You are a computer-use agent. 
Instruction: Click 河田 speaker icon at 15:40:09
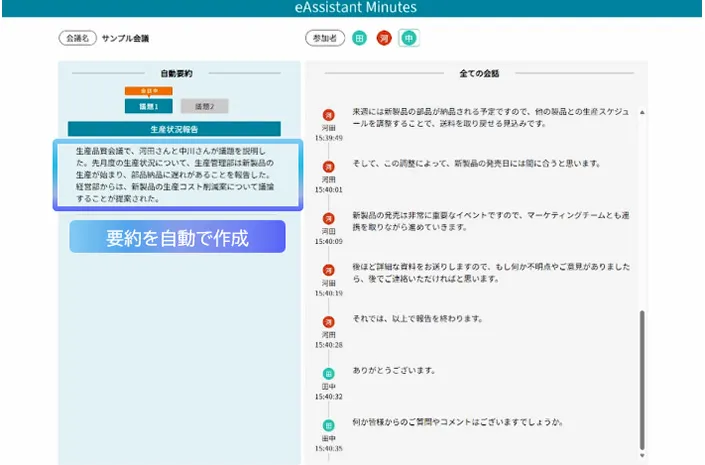[328, 218]
